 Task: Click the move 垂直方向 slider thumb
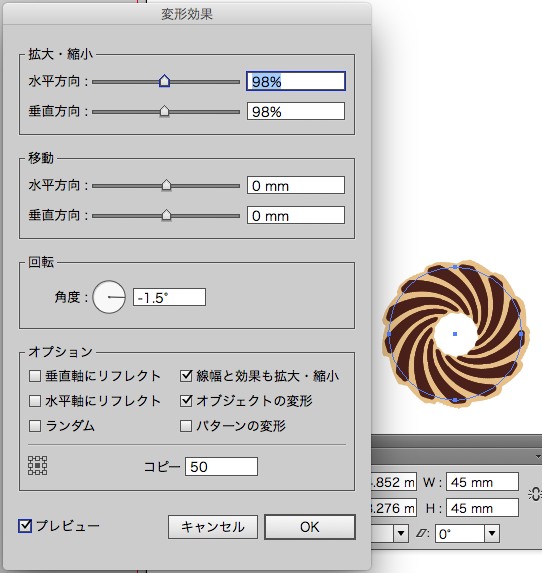click(x=166, y=215)
